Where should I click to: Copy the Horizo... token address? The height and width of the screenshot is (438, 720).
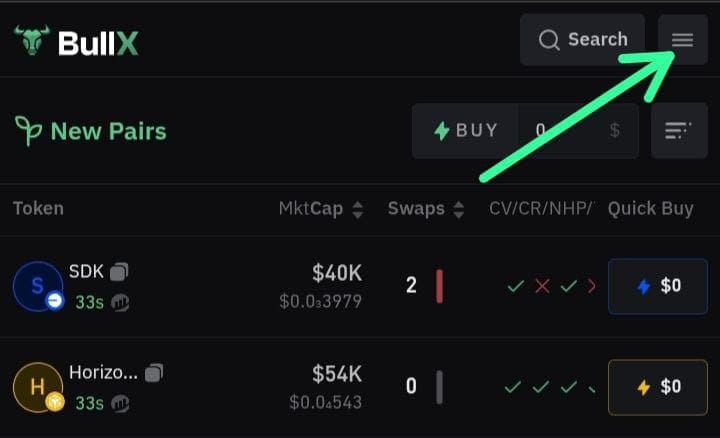[x=154, y=373]
